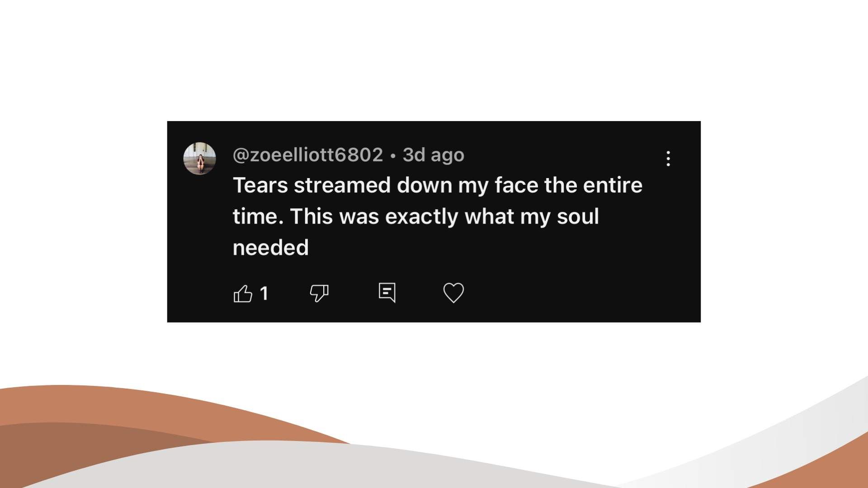Click the like count number 1
The width and height of the screenshot is (868, 488).
(264, 294)
